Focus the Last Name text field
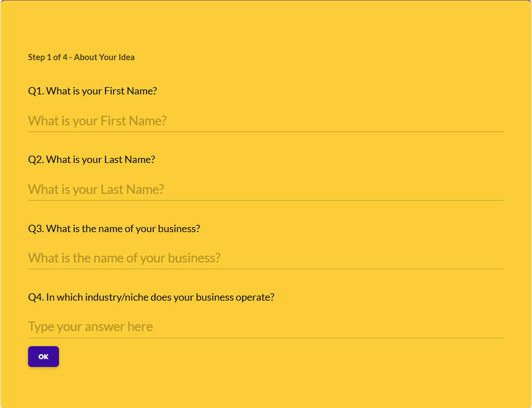Viewport: 532px width, 408px height. (266, 189)
